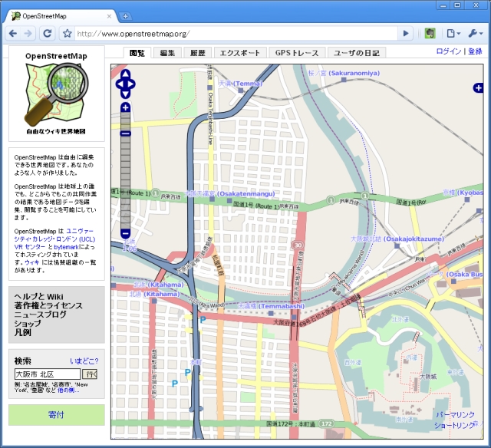Open the bytemark link
The image size is (491, 448).
(x=67, y=247)
